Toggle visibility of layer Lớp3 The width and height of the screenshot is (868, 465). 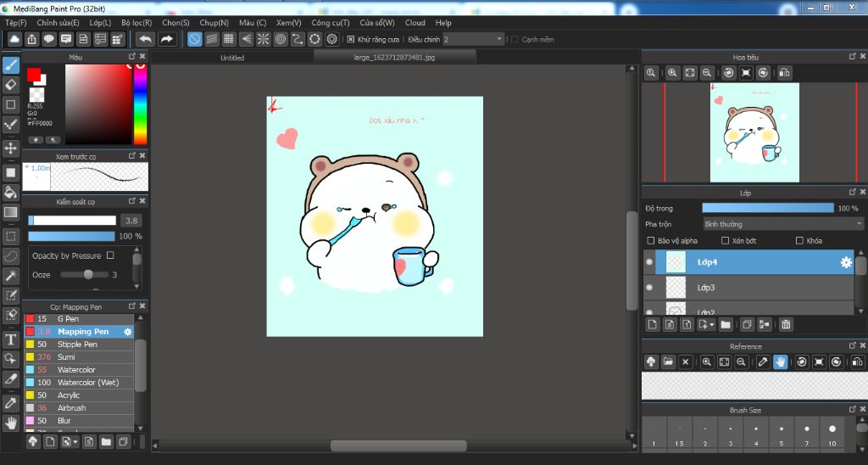[x=649, y=288]
